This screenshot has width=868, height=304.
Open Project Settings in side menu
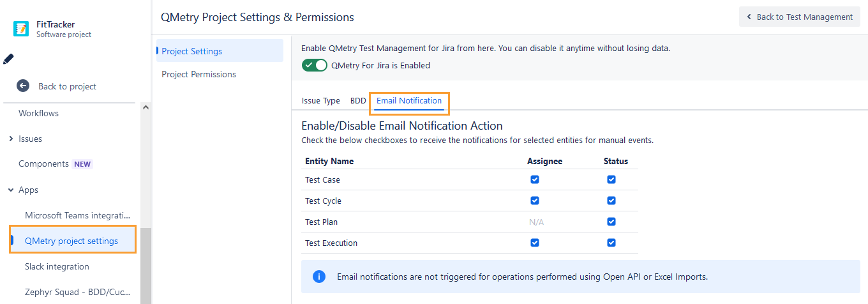coord(220,51)
